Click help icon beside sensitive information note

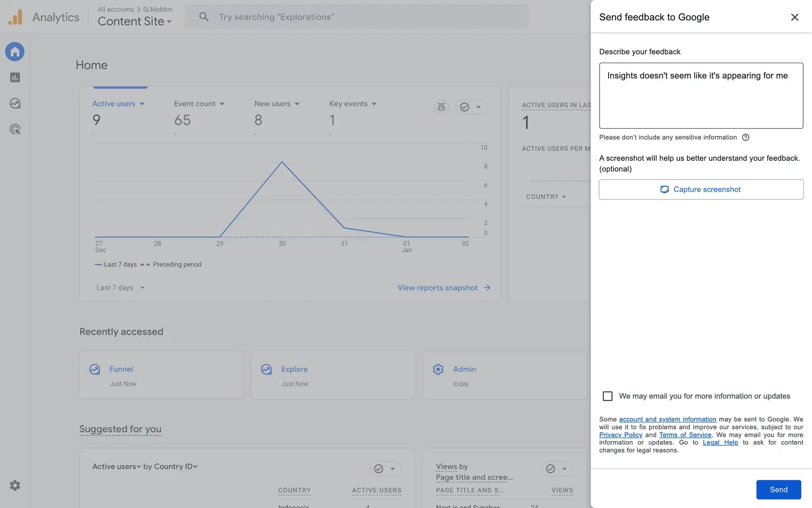[x=746, y=137]
